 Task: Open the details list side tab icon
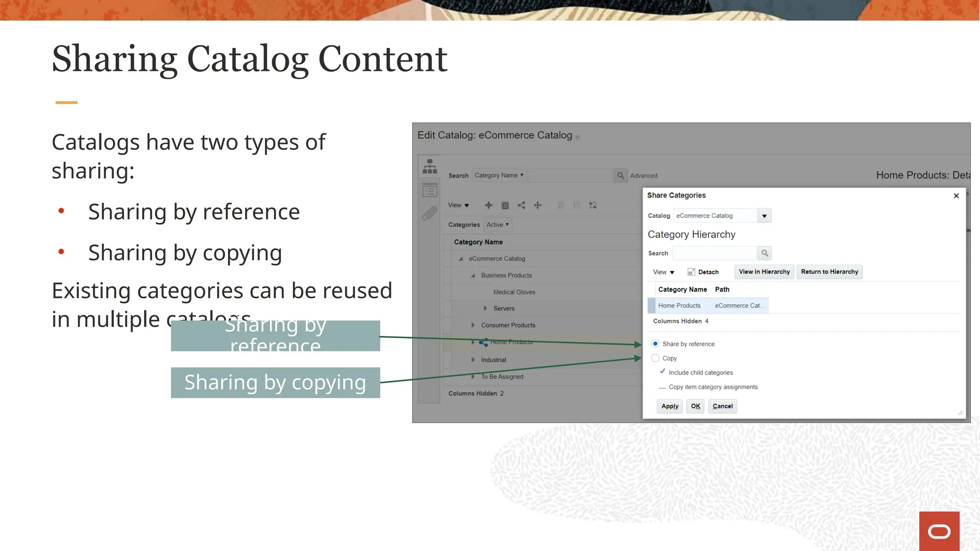coord(430,191)
